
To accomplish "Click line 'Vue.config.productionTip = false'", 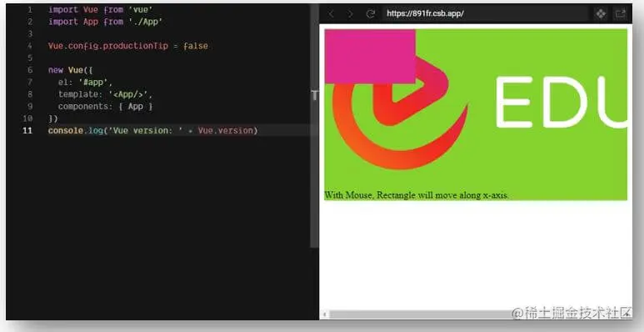I will tap(128, 46).
